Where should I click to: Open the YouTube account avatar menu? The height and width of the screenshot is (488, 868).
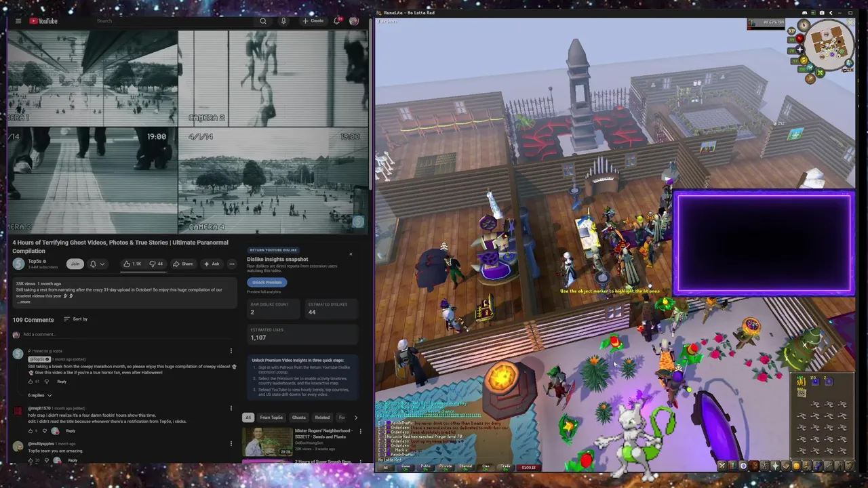(x=353, y=21)
